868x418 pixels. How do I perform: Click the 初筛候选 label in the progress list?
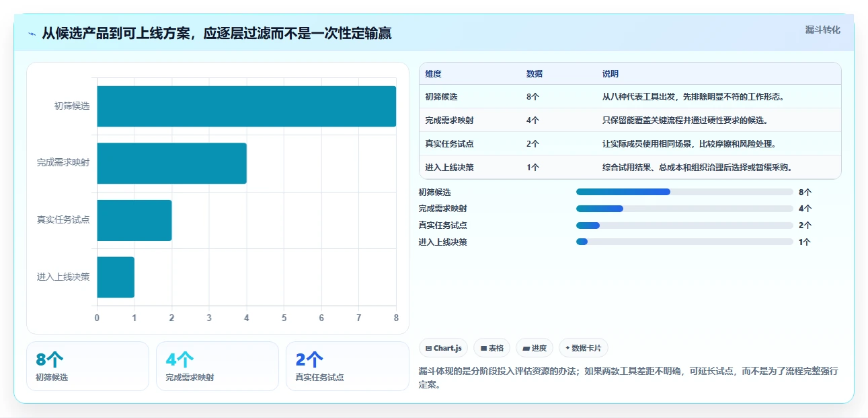[434, 192]
